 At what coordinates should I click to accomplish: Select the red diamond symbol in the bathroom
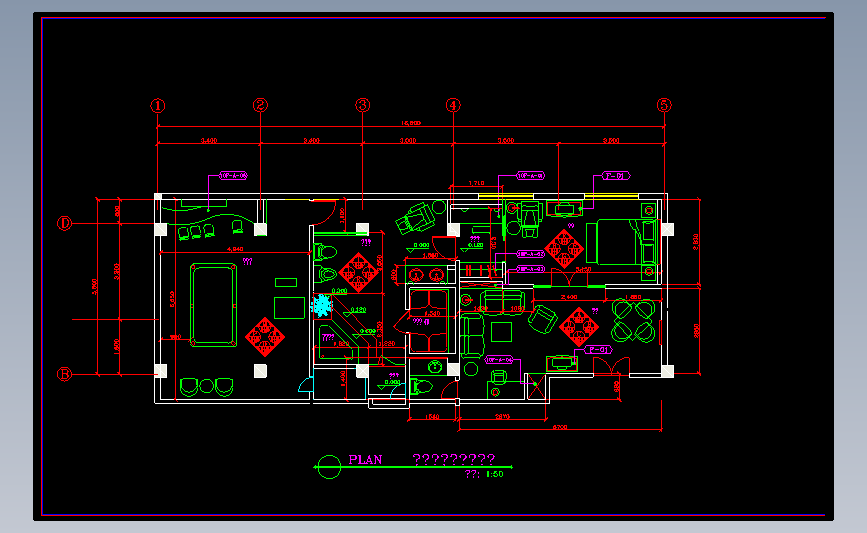point(359,273)
